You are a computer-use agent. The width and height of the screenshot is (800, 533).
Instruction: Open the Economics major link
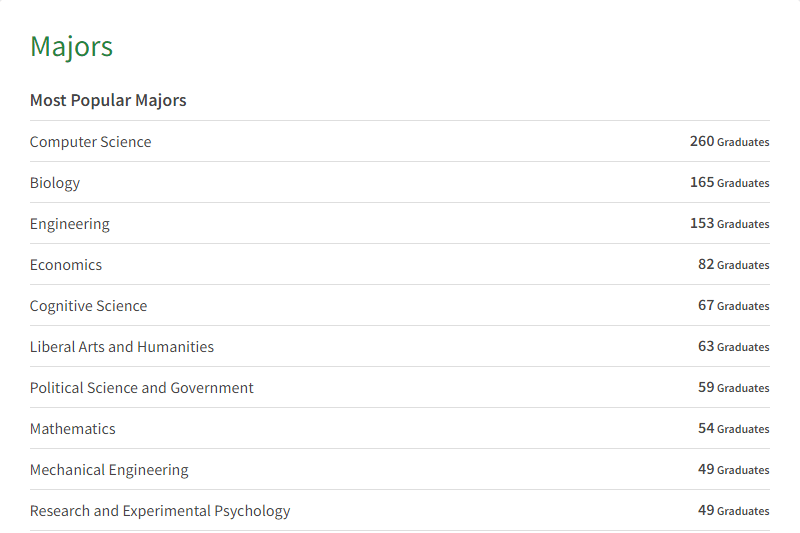66,265
